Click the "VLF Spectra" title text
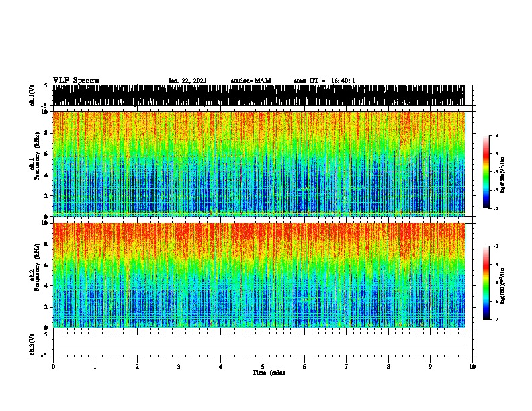The width and height of the screenshot is (532, 411). 76,80
